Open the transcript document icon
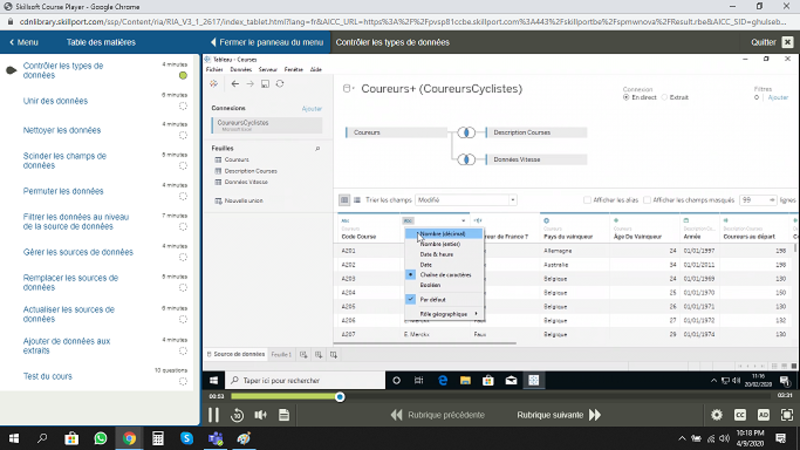This screenshot has height=450, width=800. click(284, 415)
